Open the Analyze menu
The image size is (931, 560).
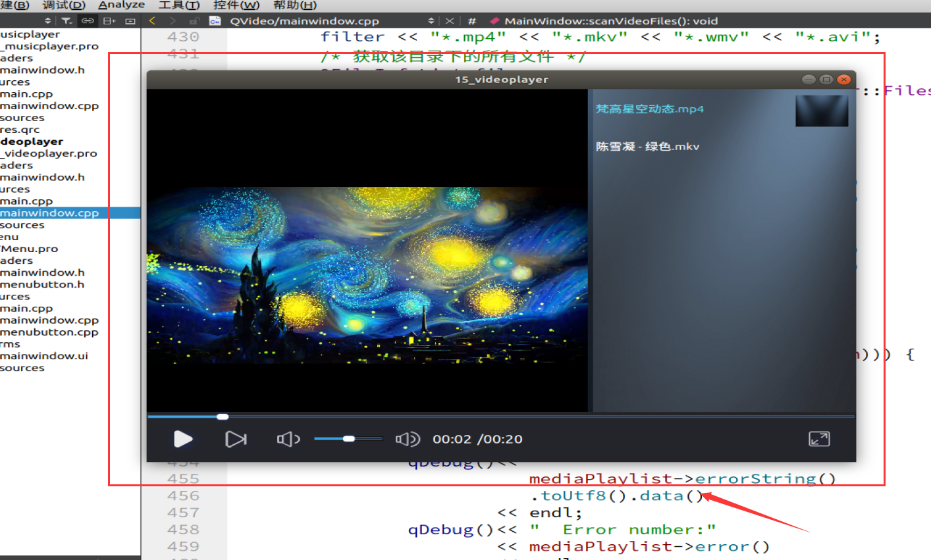coord(122,5)
